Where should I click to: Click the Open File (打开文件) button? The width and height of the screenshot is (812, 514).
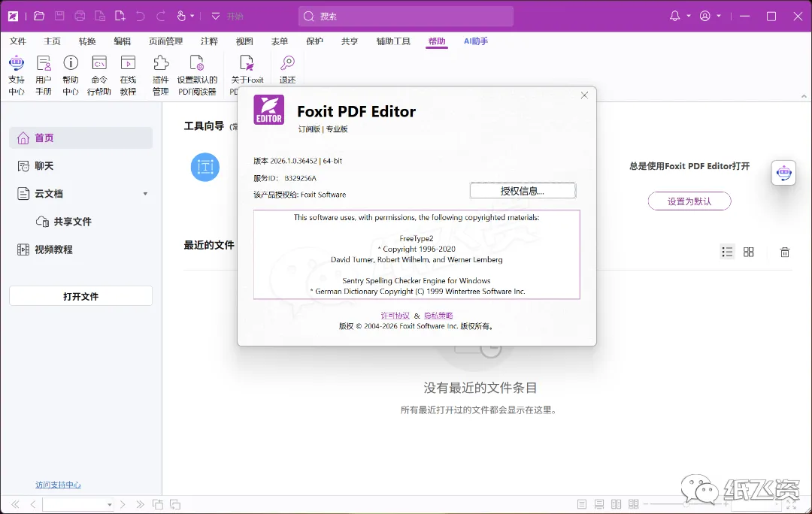(80, 296)
